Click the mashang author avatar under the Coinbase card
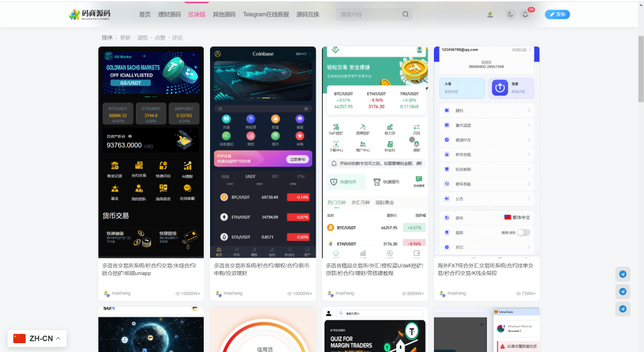Viewport: 644px width, 352px height. coord(218,294)
